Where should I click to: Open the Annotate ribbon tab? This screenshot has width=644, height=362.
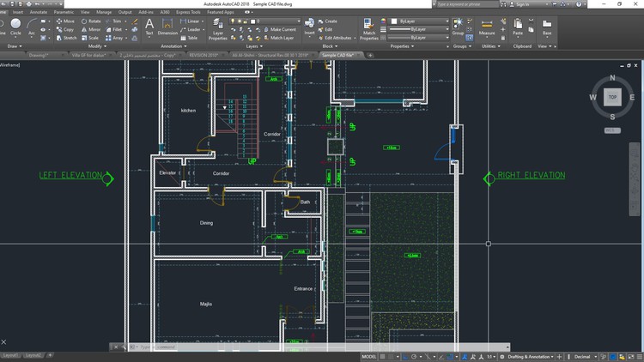click(39, 13)
